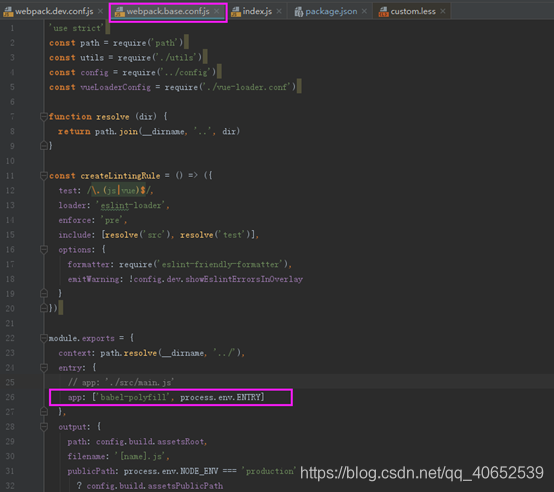Click createLintingRule identifier

120,176
